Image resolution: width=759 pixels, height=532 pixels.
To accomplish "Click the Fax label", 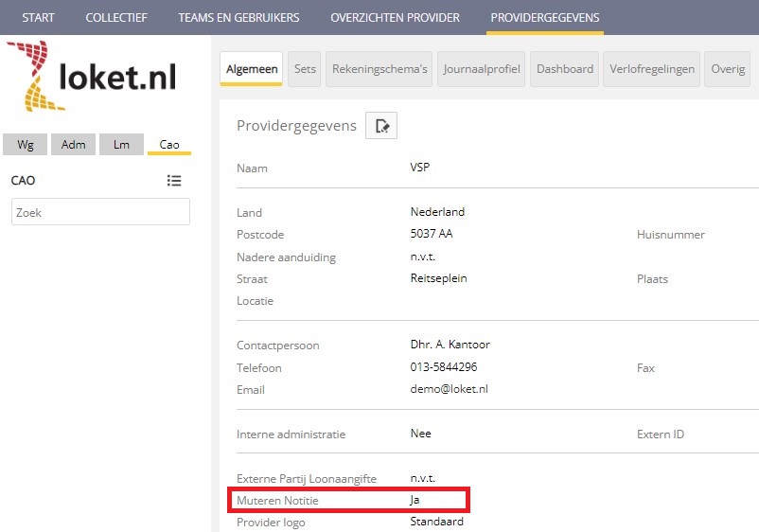I will pos(645,368).
